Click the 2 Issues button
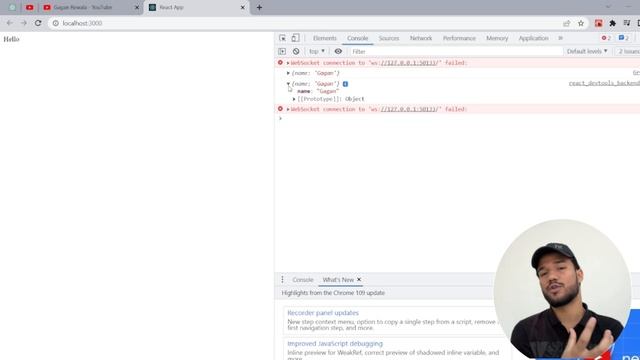Screen dimensions: 640x360 629,51
